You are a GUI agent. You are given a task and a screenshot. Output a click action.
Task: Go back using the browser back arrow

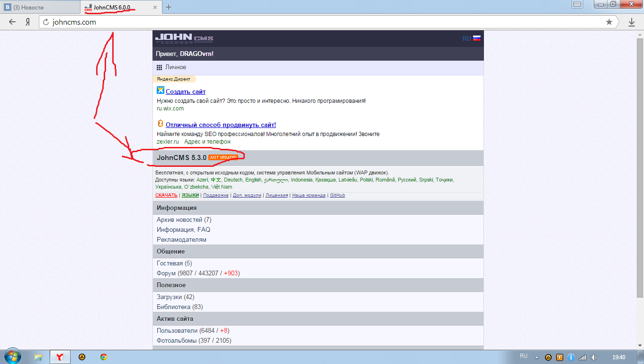click(x=12, y=22)
